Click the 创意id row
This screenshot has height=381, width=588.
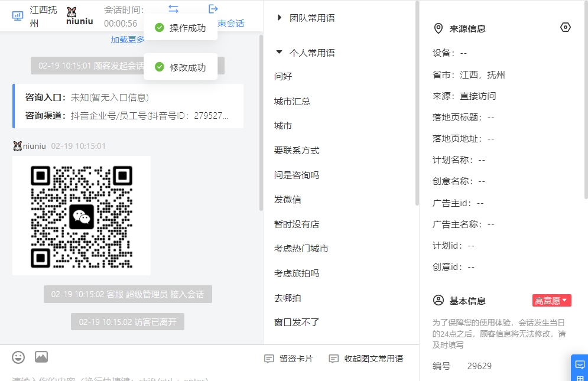(453, 267)
